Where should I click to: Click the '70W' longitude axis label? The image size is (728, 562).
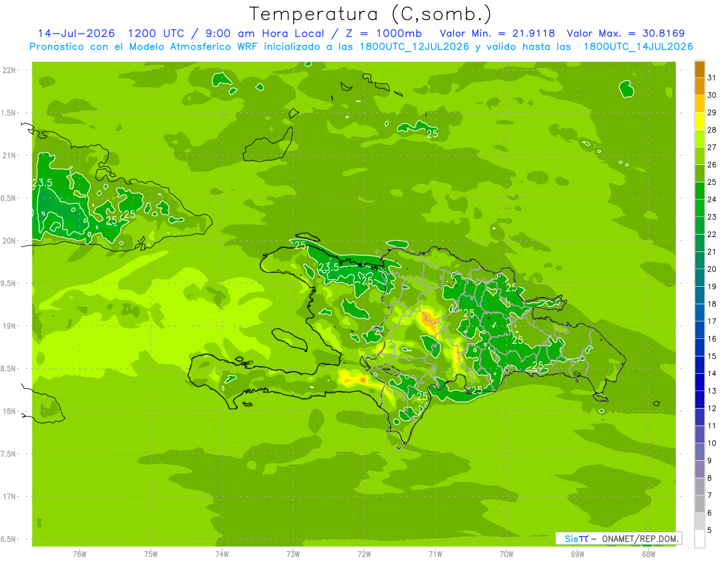pyautogui.click(x=507, y=554)
